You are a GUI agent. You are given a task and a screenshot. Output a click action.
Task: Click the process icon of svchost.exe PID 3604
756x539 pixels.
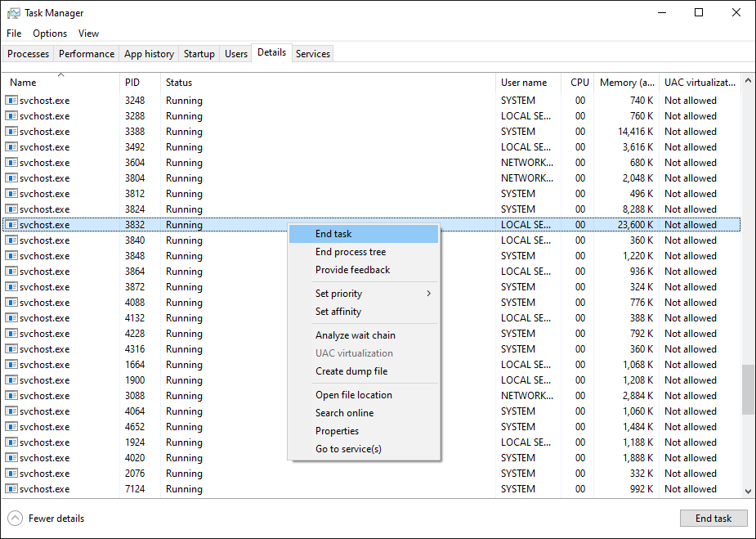[11, 163]
